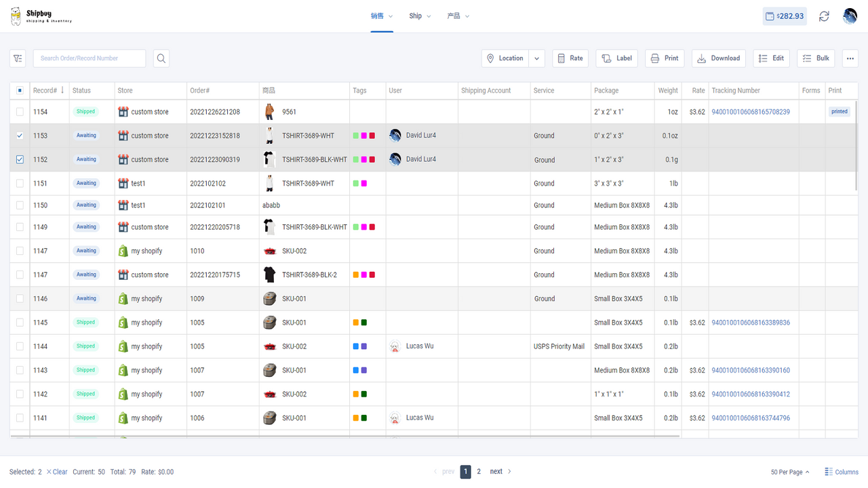Open the more options ellipsis button

click(x=850, y=58)
